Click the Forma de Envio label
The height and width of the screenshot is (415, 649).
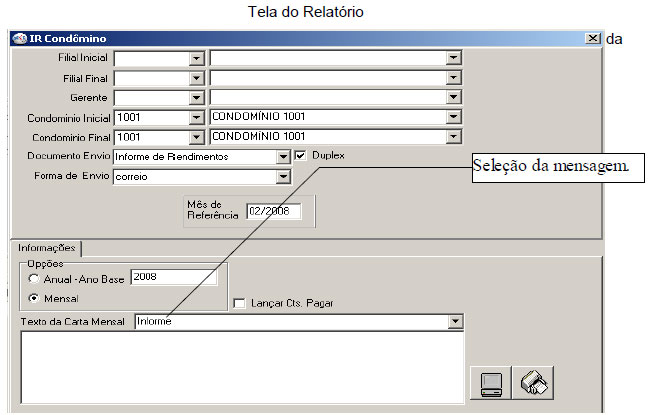[72, 176]
